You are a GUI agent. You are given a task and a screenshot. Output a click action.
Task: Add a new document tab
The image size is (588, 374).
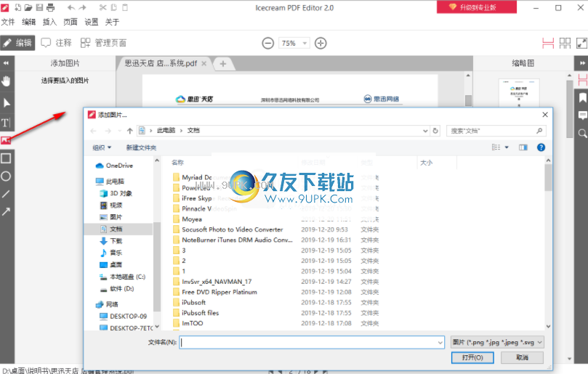point(223,64)
